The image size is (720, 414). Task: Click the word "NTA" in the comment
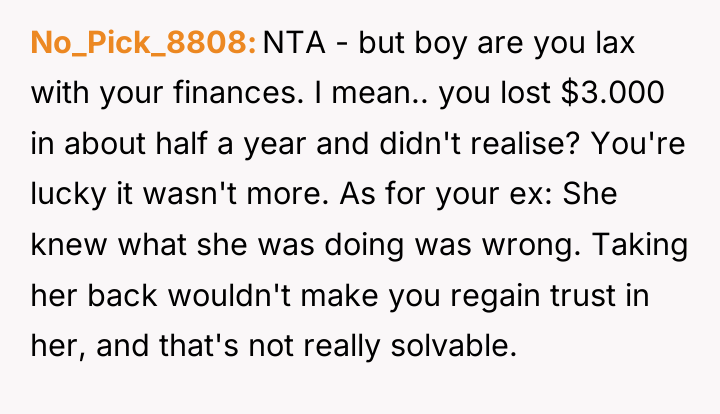pyautogui.click(x=294, y=43)
